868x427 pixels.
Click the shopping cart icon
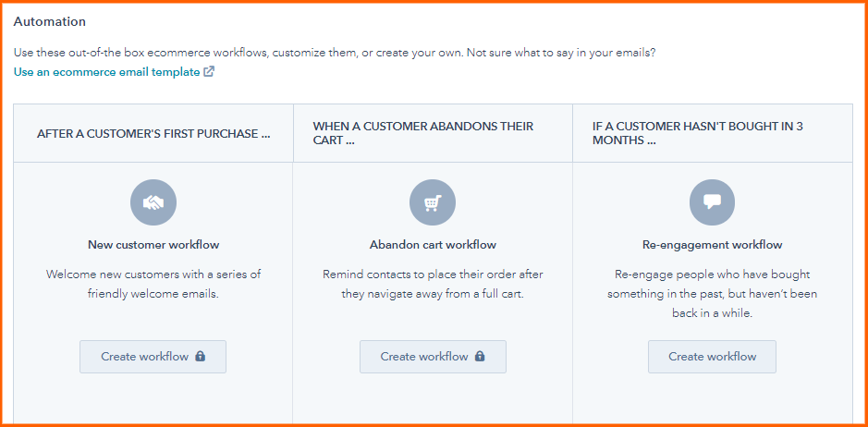pyautogui.click(x=432, y=201)
